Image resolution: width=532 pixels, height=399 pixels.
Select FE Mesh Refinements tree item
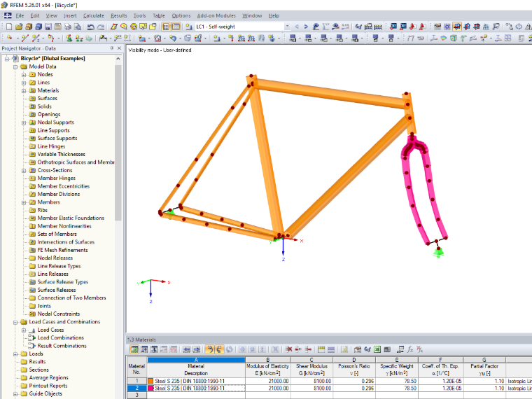pyautogui.click(x=62, y=250)
